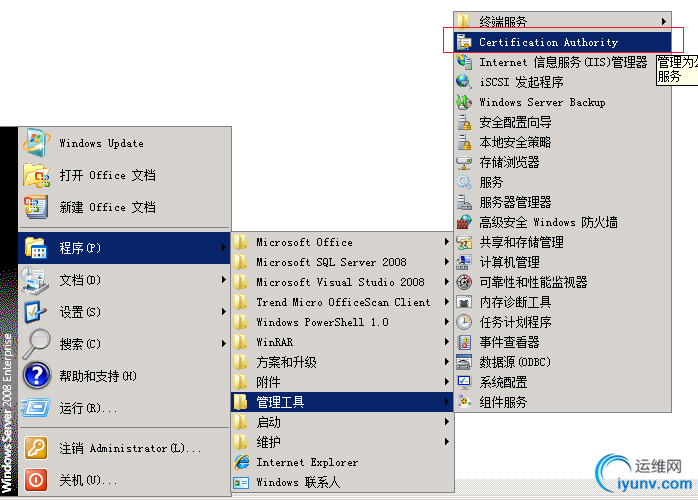
Task: Open the 附件 accessories folder
Action: pos(342,382)
